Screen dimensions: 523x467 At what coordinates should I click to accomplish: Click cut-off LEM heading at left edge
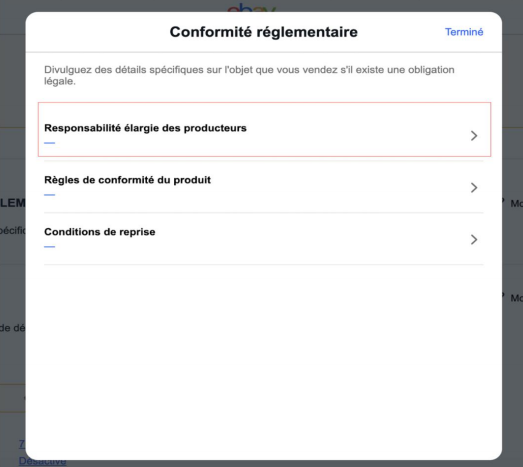coord(13,203)
